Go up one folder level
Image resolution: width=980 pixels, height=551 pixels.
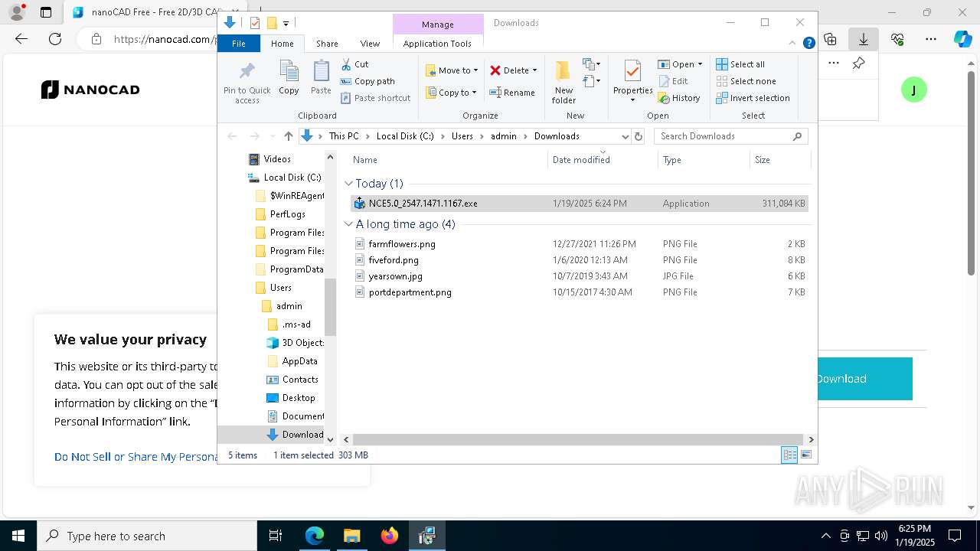click(288, 136)
